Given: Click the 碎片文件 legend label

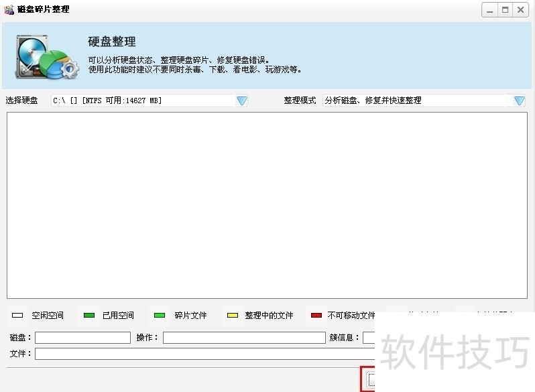Looking at the screenshot, I should [190, 315].
